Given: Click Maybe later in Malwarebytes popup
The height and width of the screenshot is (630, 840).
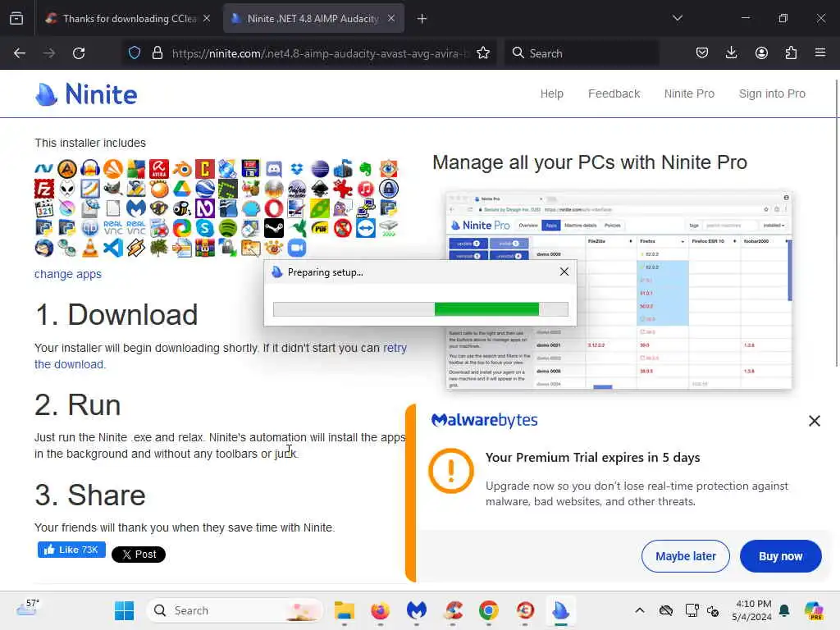Looking at the screenshot, I should [x=685, y=556].
